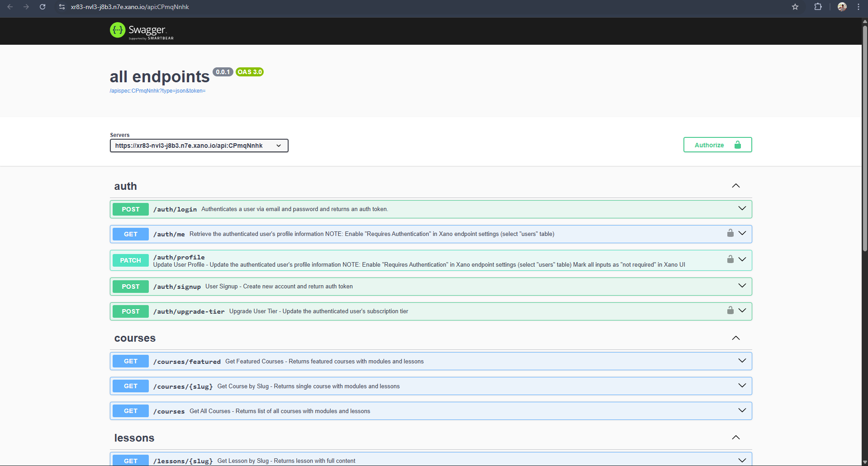Collapse the auth section
The image size is (868, 466).
[x=736, y=186]
